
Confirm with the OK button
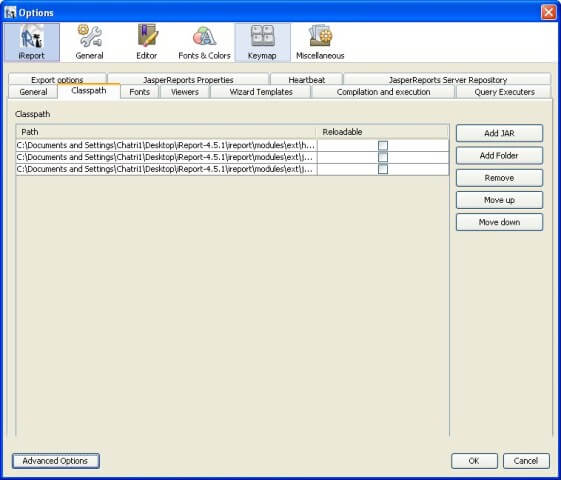(474, 461)
